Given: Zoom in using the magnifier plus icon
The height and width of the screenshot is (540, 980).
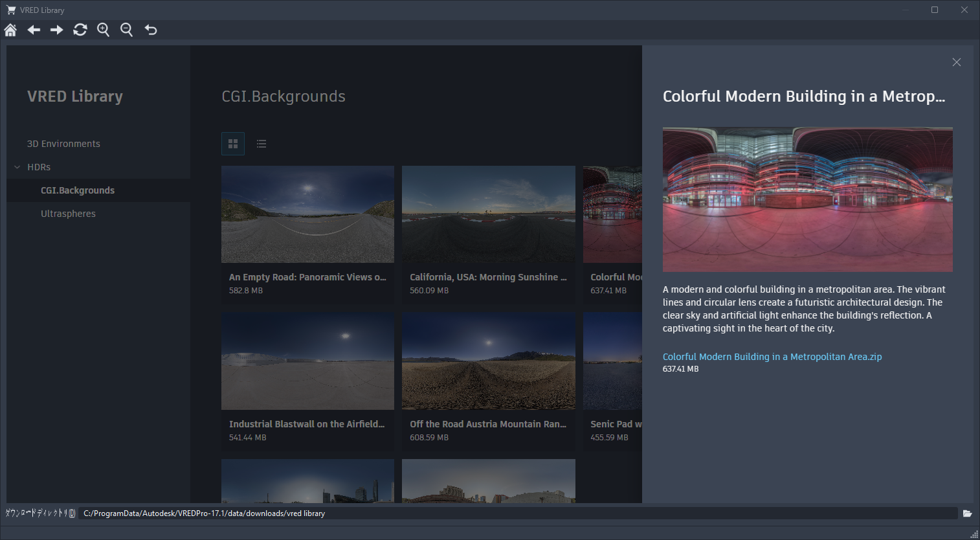Looking at the screenshot, I should [103, 29].
